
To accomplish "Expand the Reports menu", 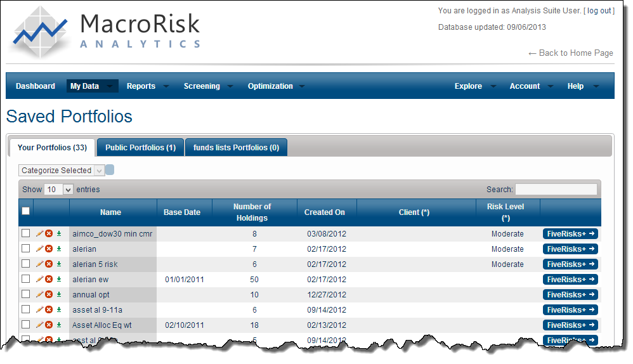I will click(x=148, y=86).
